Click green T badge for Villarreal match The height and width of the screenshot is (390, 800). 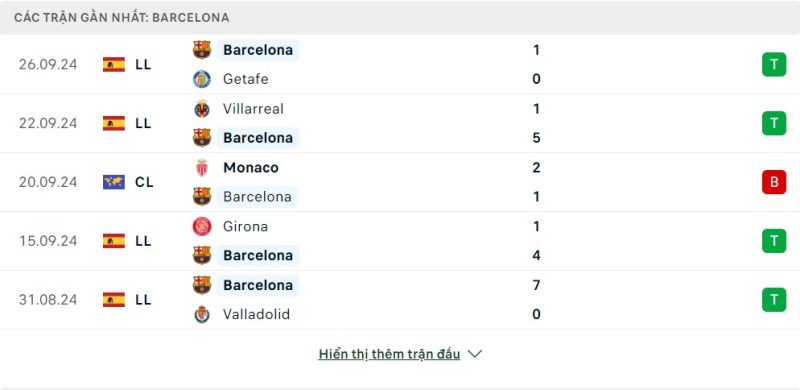[x=774, y=123]
